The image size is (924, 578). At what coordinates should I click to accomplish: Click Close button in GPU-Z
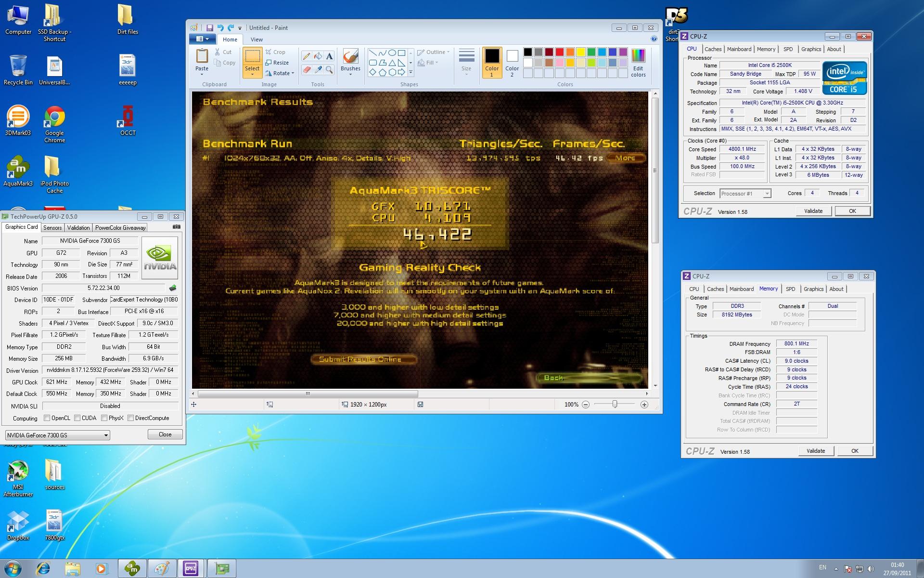[165, 434]
